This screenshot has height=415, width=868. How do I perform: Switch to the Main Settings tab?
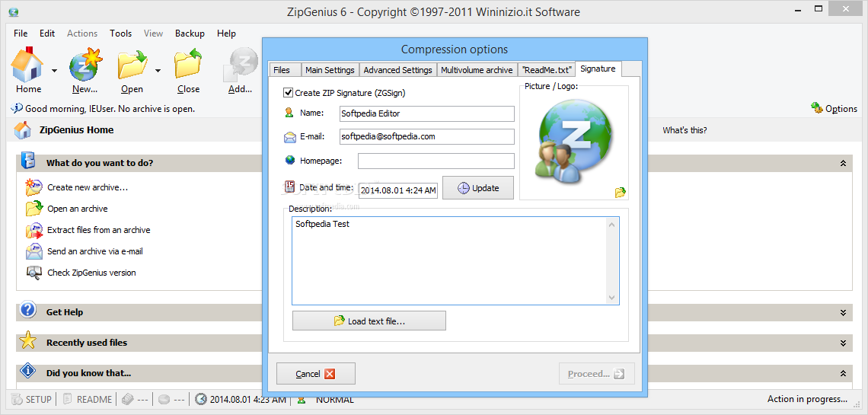330,70
